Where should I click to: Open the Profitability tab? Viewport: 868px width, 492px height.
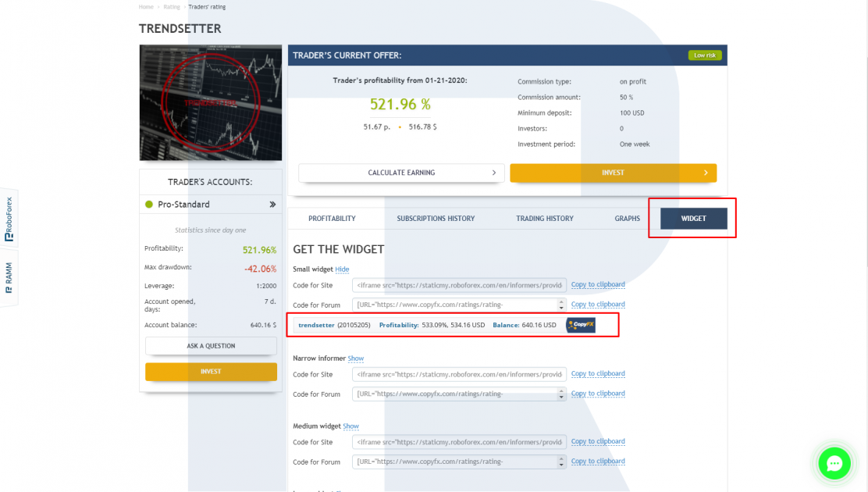[333, 219]
